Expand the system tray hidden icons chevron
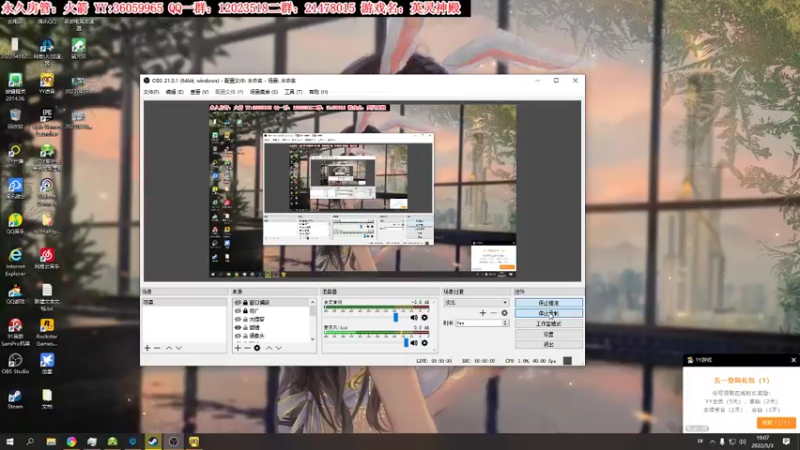The width and height of the screenshot is (800, 450). (x=712, y=442)
